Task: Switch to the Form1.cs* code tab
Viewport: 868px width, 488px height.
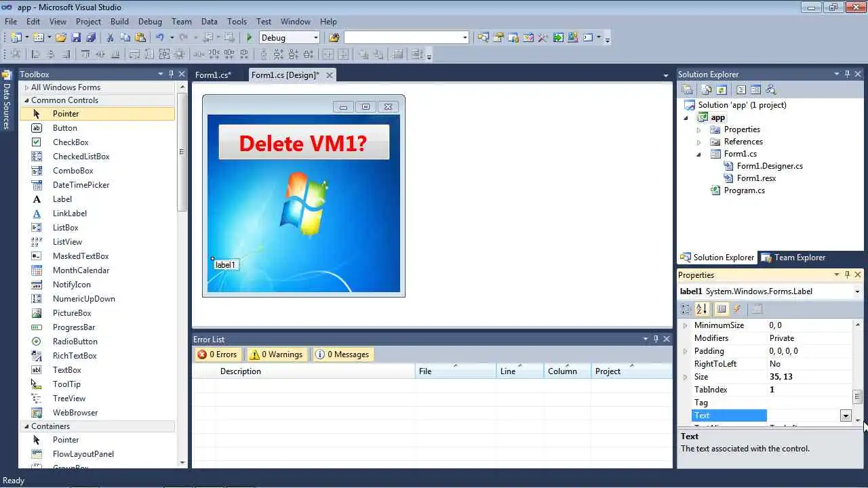Action: point(213,75)
